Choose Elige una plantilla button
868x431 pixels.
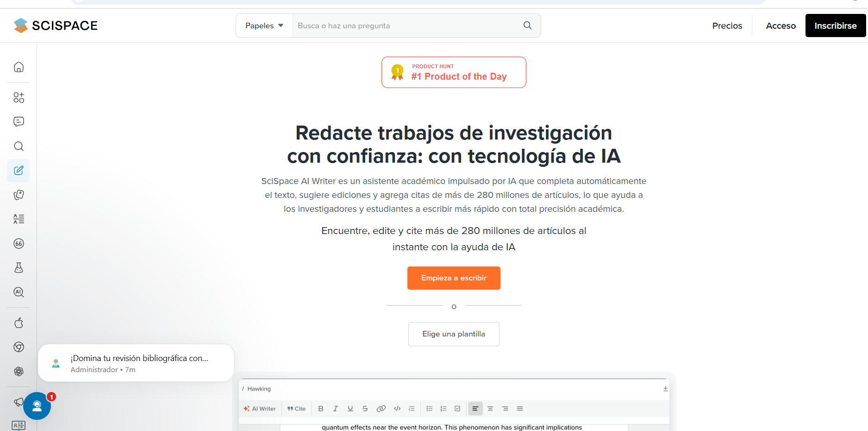click(454, 334)
